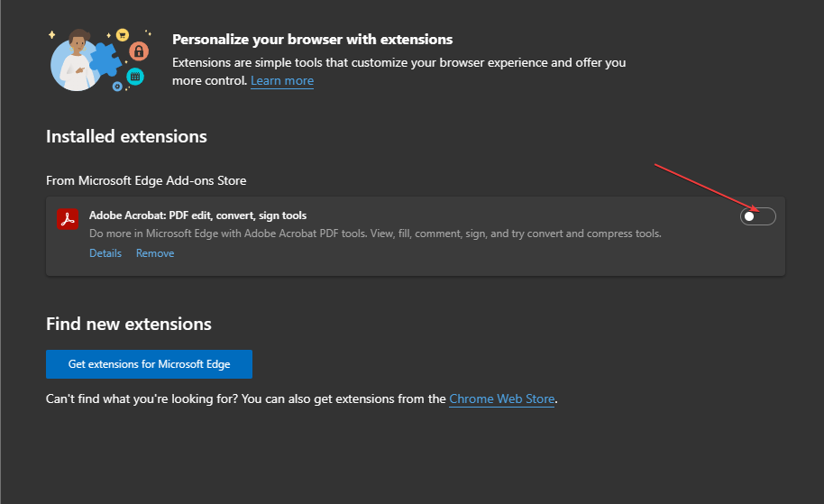Click the orange padlock icon in illustration
824x504 pixels.
tap(138, 50)
